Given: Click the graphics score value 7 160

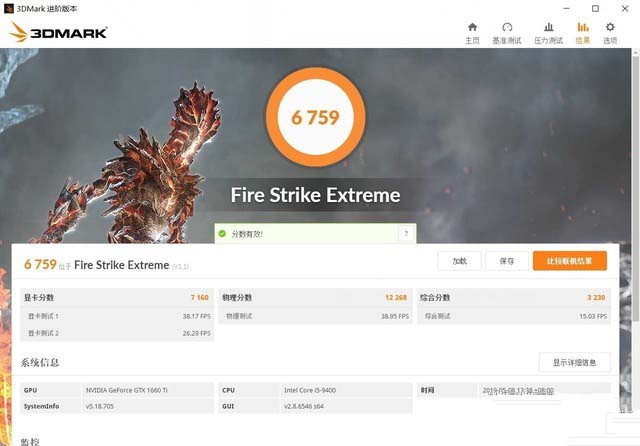Looking at the screenshot, I should click(200, 297).
